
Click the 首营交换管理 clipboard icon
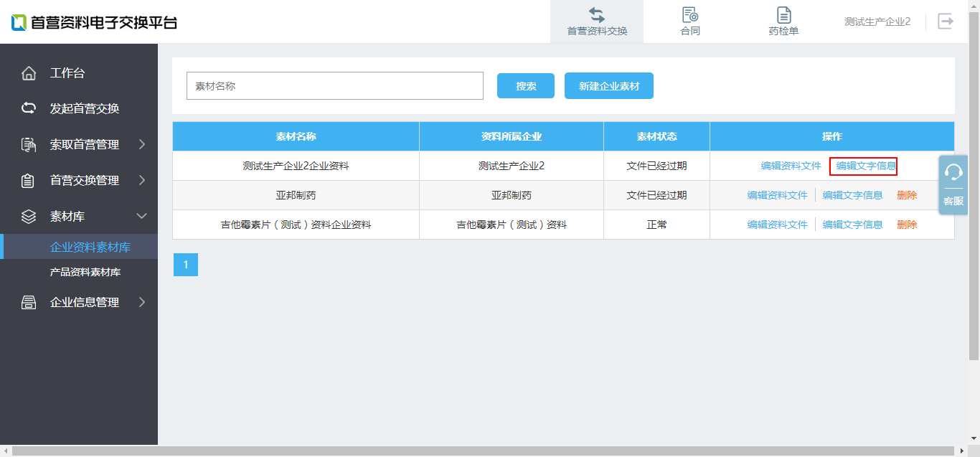point(29,180)
